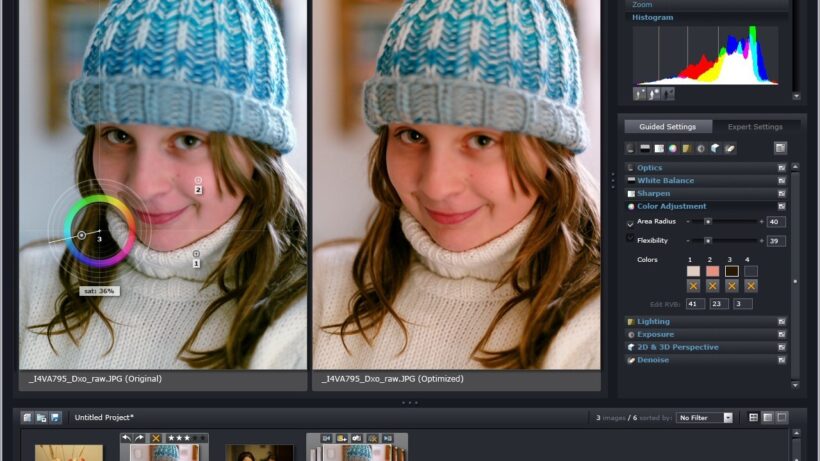
Task: Toggle the Area Radius checkbox
Action: (x=630, y=223)
